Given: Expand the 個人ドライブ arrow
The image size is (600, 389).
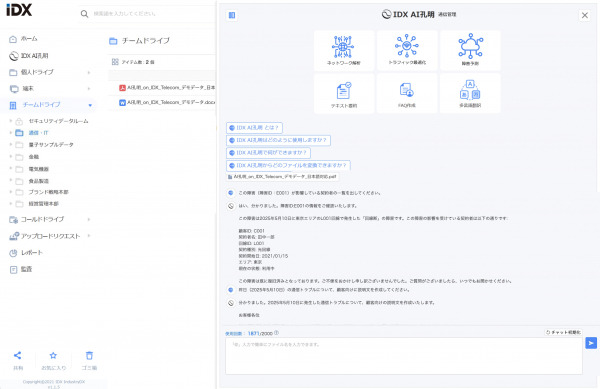Looking at the screenshot, I should pyautogui.click(x=89, y=72).
